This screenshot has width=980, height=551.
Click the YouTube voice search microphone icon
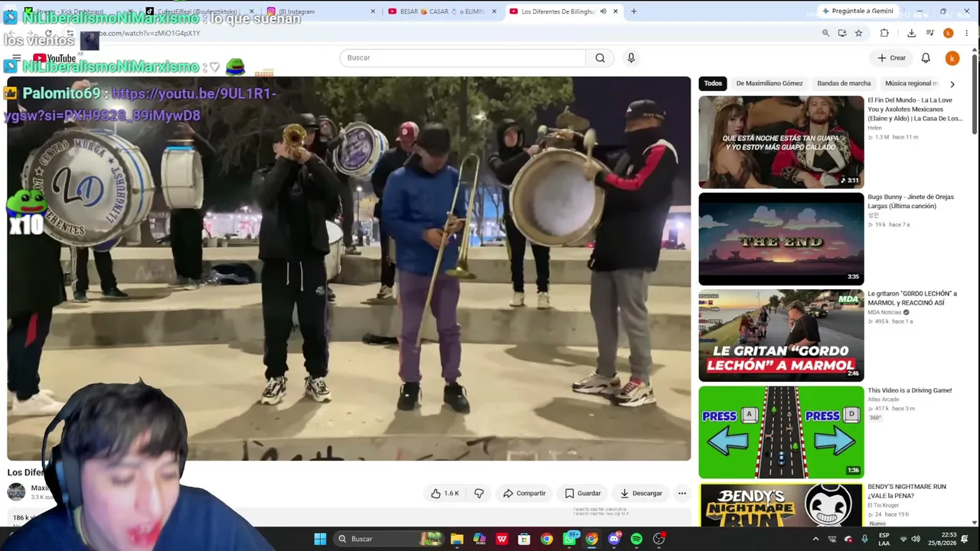click(631, 57)
